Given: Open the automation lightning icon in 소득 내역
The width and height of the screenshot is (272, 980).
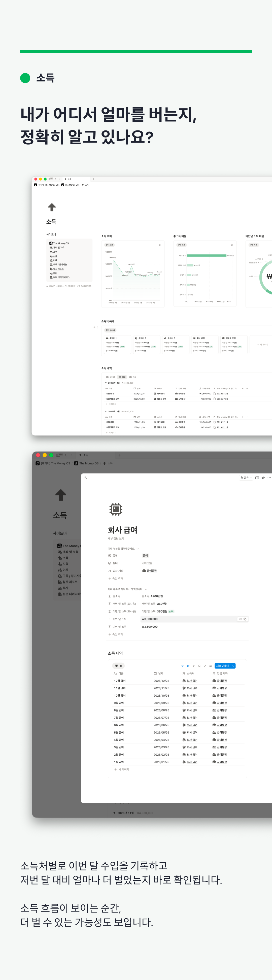Looking at the screenshot, I should [194, 666].
